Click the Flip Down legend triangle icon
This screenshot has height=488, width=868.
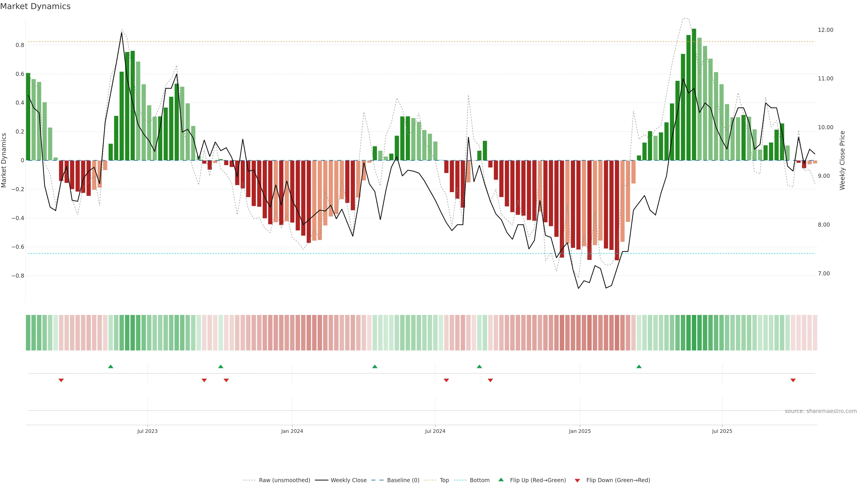[577, 481]
